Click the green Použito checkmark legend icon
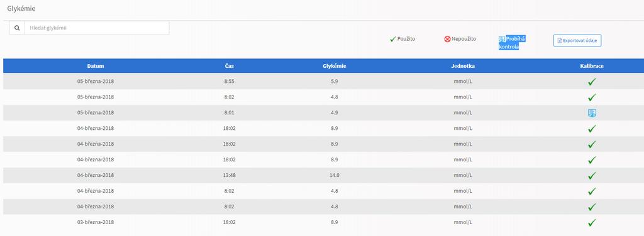This screenshot has width=644, height=236. point(392,39)
